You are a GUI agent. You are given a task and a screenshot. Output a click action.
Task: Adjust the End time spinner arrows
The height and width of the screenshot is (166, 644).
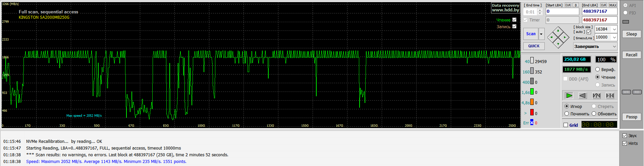540,12
